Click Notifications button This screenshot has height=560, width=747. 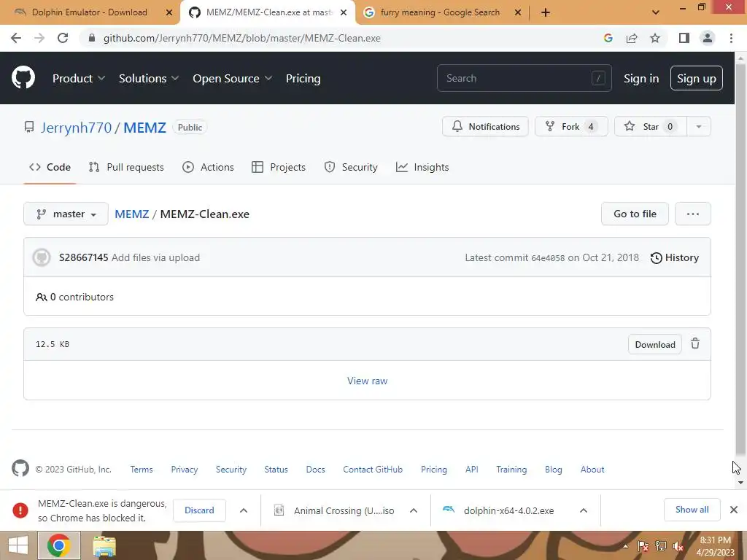[485, 127]
